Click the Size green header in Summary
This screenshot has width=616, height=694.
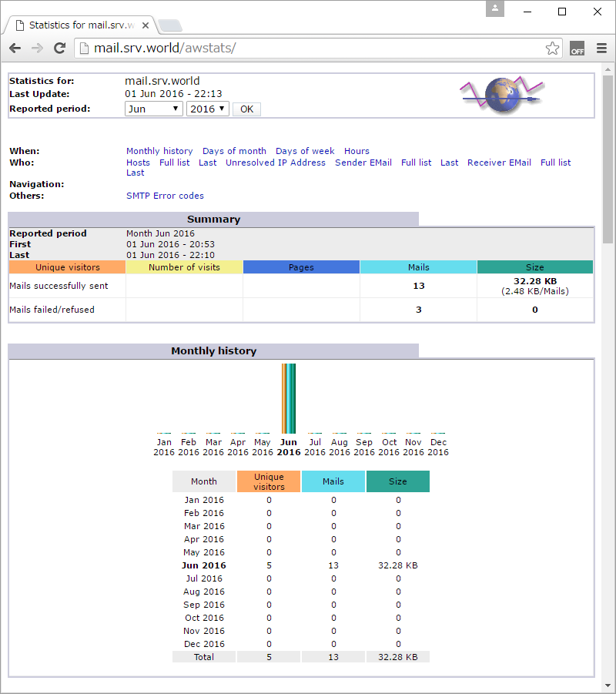coord(535,267)
